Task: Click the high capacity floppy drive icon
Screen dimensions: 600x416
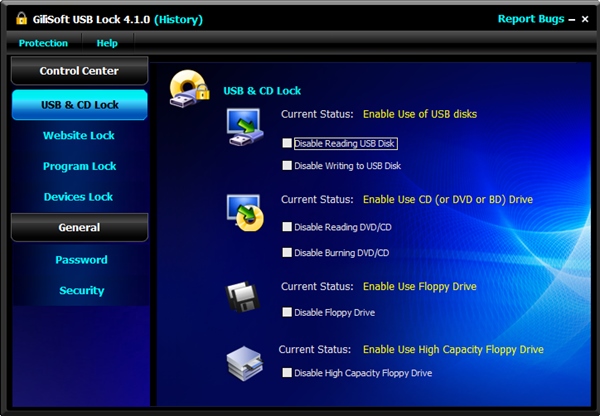Action: (245, 363)
